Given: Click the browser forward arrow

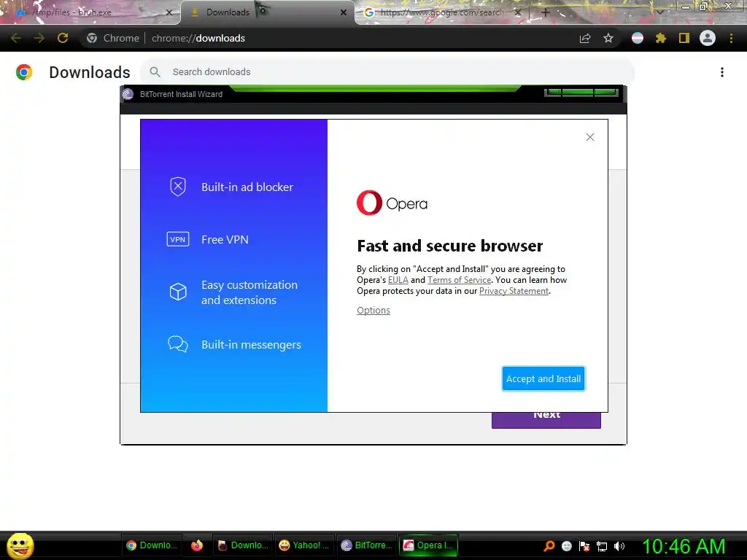Looking at the screenshot, I should pos(39,38).
